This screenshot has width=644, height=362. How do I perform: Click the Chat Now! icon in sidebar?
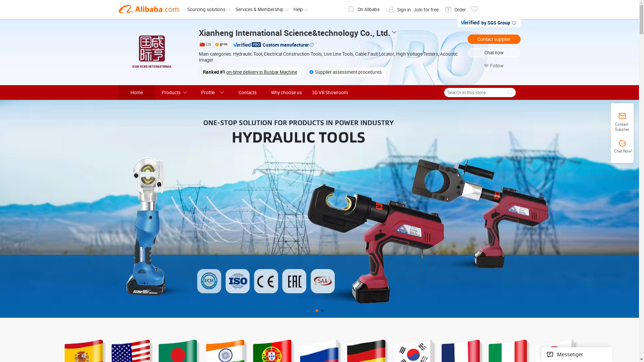622,144
